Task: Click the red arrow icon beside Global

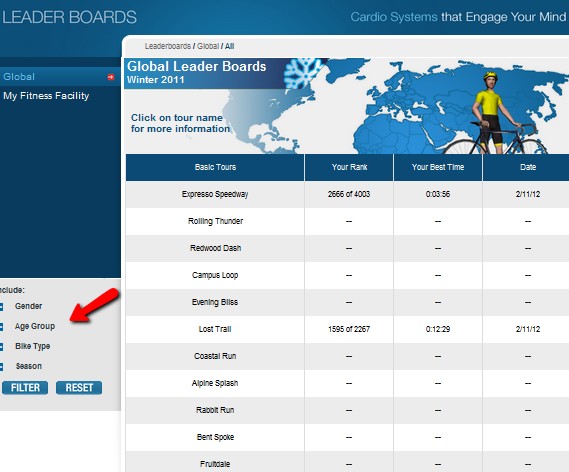Action: click(111, 77)
